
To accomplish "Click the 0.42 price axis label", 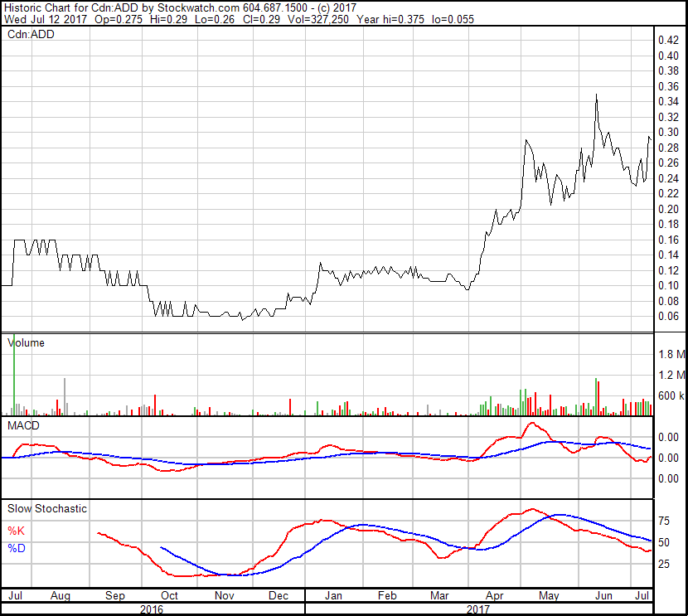I will [x=668, y=40].
